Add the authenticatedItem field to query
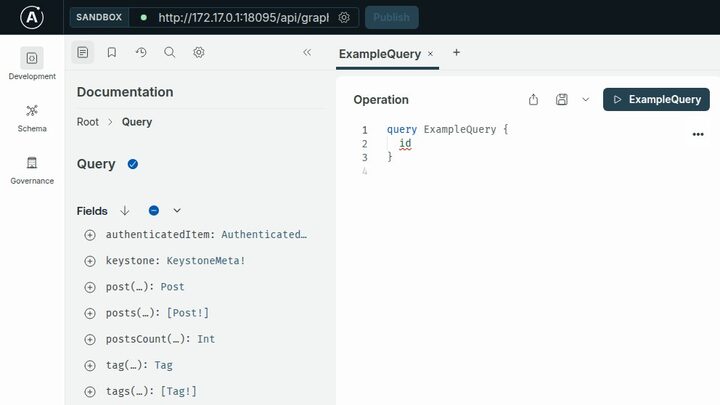Image resolution: width=720 pixels, height=405 pixels. click(90, 235)
